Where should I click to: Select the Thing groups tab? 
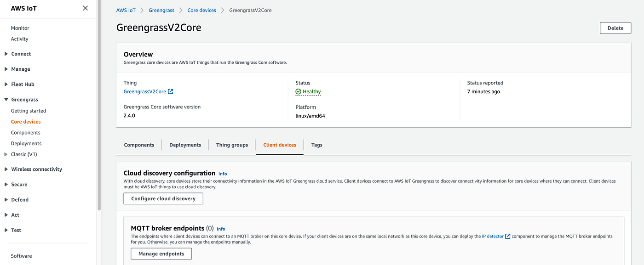point(232,145)
